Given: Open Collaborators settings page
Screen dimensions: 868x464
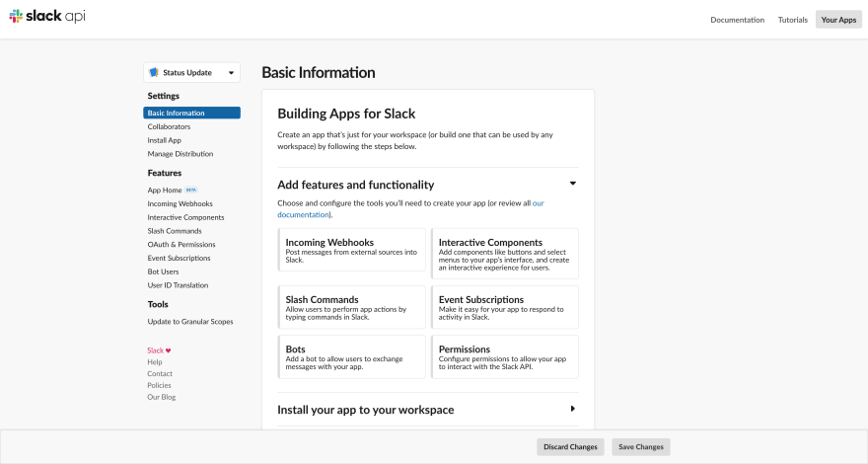Looking at the screenshot, I should 169,126.
